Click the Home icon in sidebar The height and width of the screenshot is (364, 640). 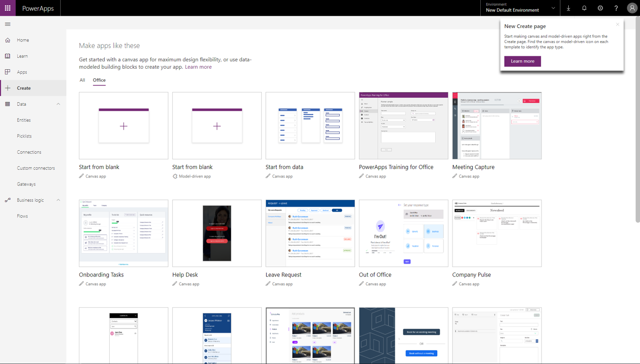point(8,40)
